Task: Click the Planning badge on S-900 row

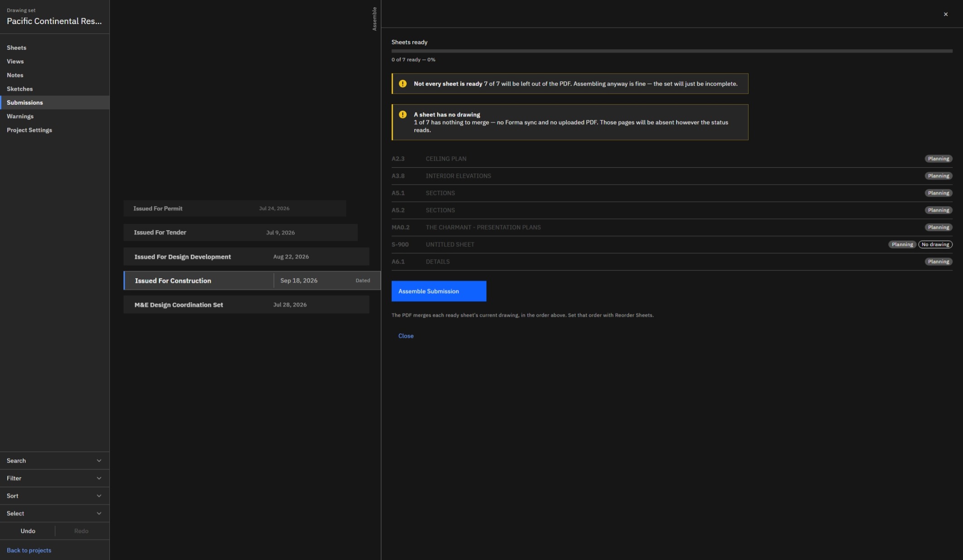Action: [902, 245]
